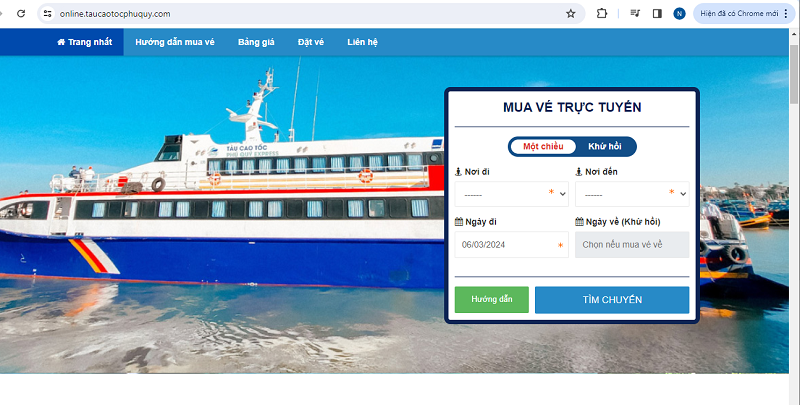Image resolution: width=800 pixels, height=405 pixels.
Task: Open the media control icon in toolbar
Action: [x=635, y=14]
